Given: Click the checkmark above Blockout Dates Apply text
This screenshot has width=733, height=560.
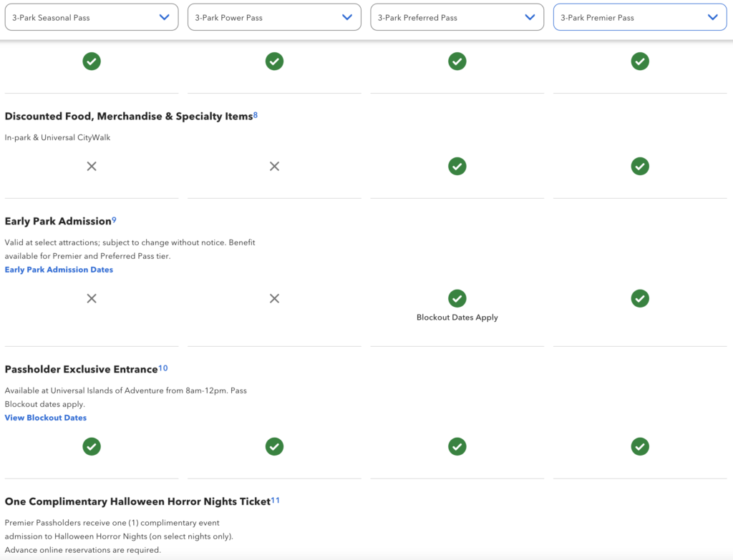Looking at the screenshot, I should point(457,298).
